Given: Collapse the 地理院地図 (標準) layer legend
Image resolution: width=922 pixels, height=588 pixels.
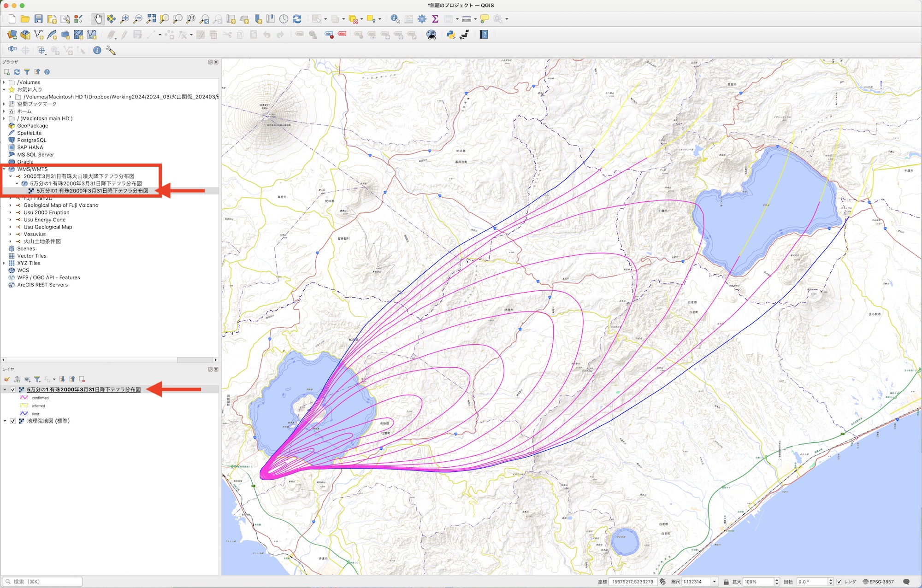Looking at the screenshot, I should [5, 421].
